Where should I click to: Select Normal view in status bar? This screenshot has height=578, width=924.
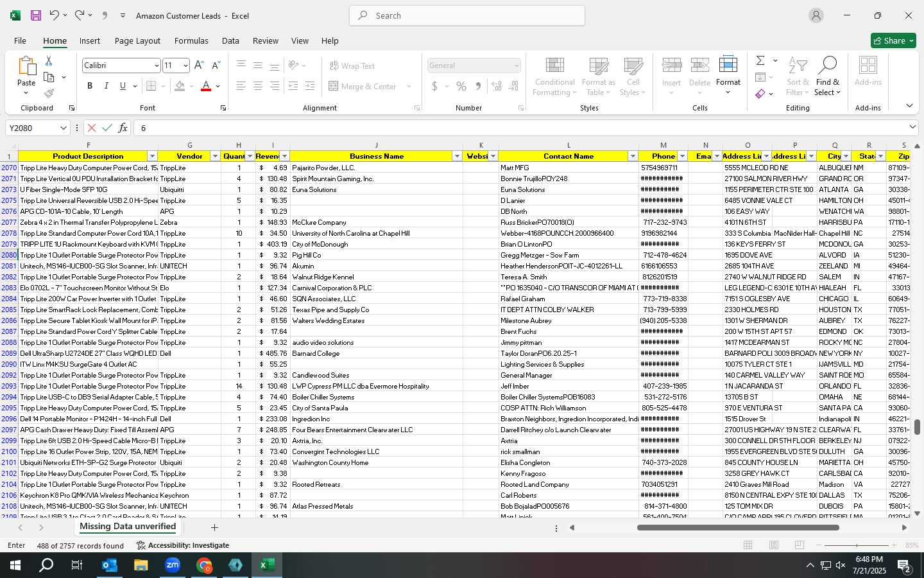[748, 545]
